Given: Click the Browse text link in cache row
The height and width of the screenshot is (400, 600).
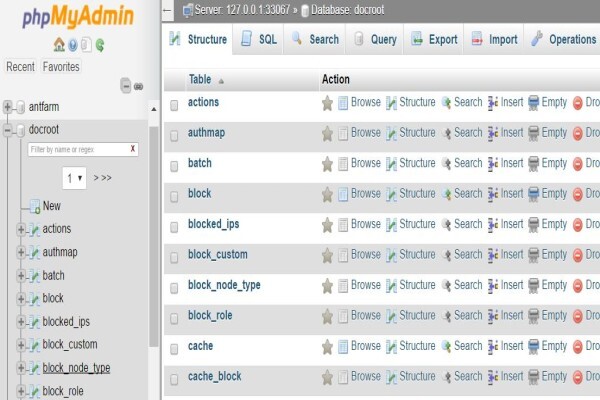Looking at the screenshot, I should point(365,346).
